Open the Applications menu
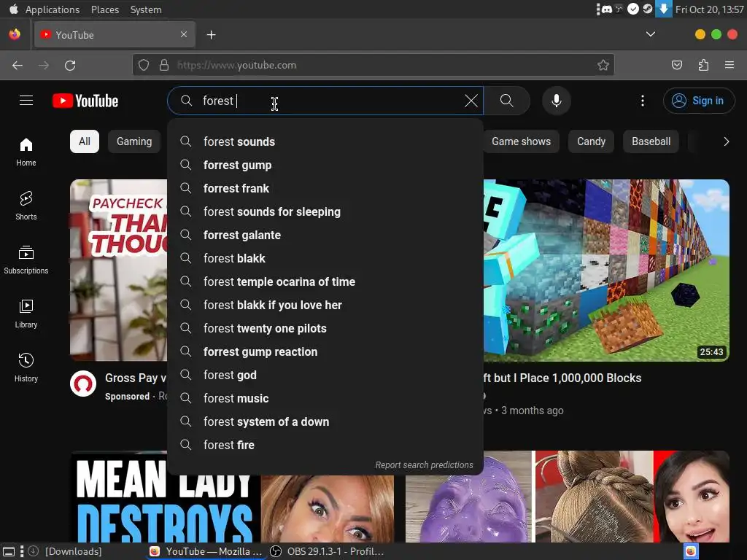Image resolution: width=747 pixels, height=560 pixels. coord(53,9)
